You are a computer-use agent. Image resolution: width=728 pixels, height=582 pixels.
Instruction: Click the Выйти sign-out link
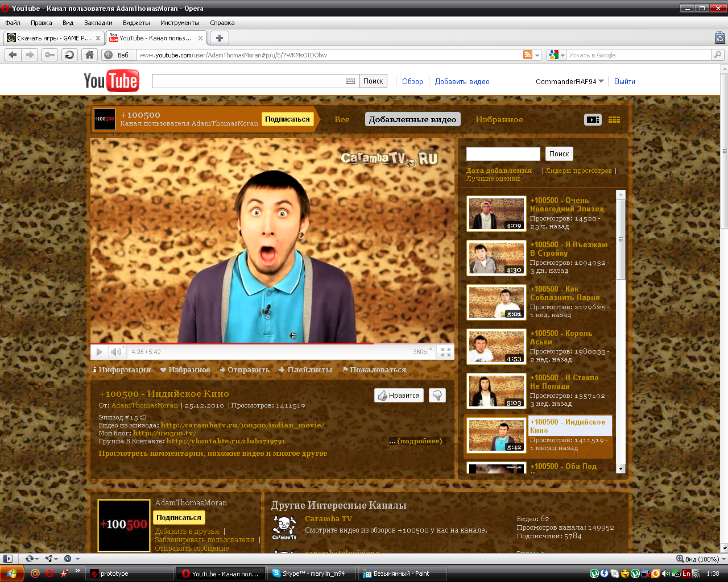tap(624, 81)
